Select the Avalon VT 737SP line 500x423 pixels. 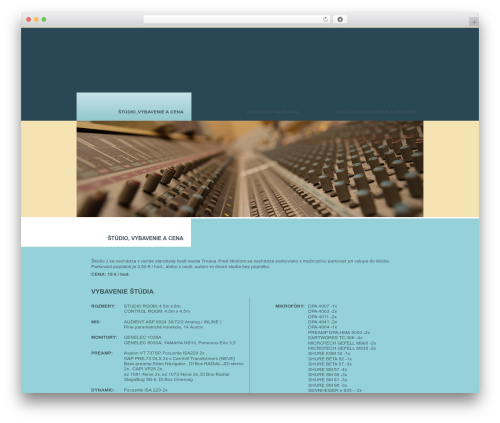(x=165, y=353)
